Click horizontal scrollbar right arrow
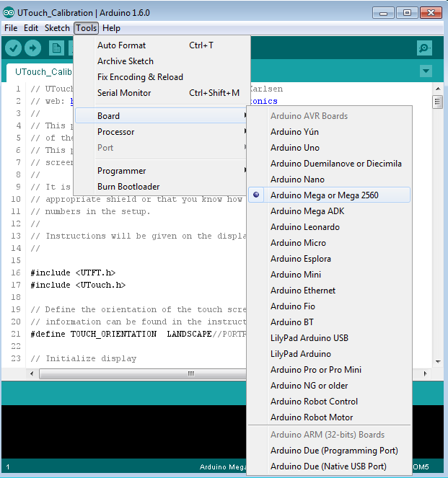 [x=426, y=373]
